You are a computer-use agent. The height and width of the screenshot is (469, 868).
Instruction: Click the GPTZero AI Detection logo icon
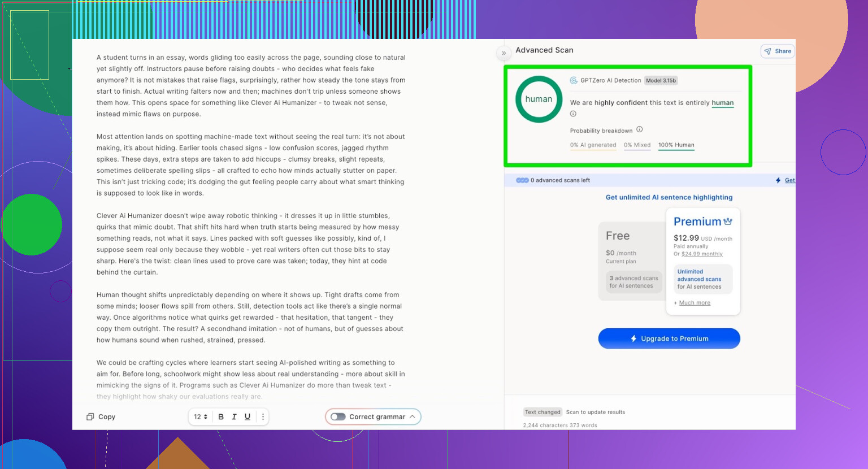pyautogui.click(x=574, y=81)
